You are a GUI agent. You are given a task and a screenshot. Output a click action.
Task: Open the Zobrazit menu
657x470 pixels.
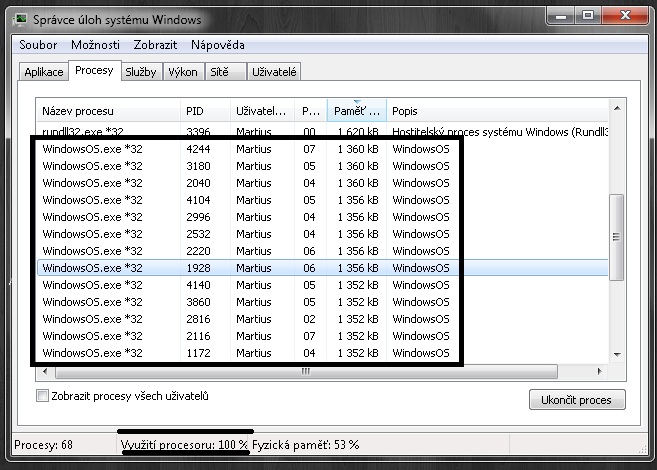(x=155, y=45)
